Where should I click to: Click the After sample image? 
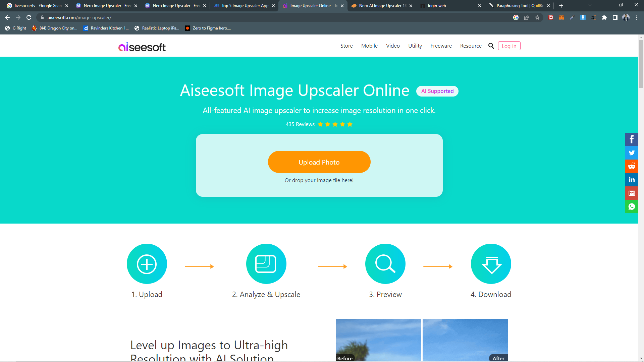click(465, 340)
